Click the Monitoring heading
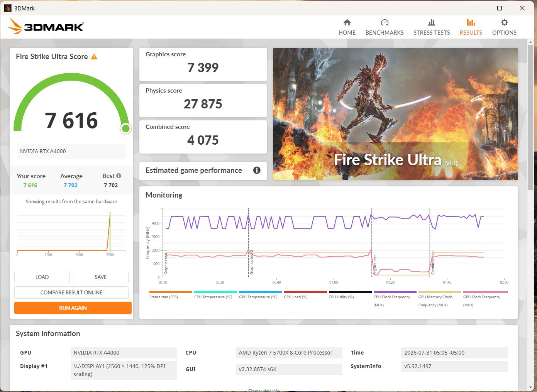Viewport: 537px width, 392px height. [x=164, y=195]
